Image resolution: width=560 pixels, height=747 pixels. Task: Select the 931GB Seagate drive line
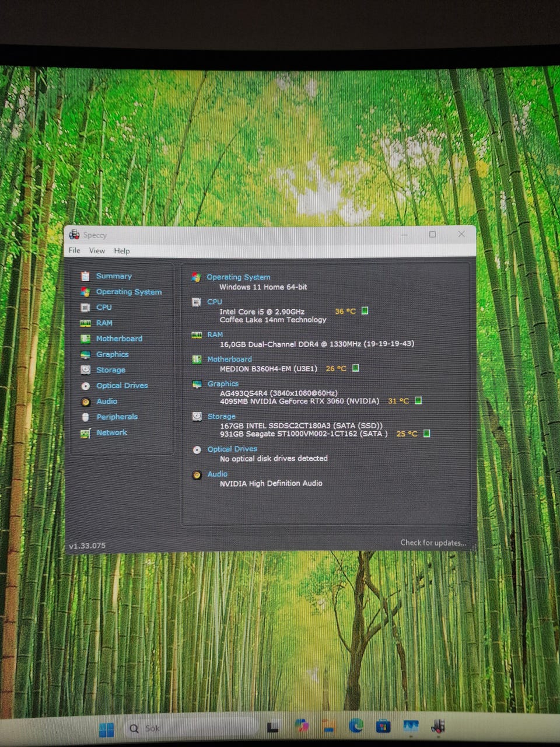303,434
